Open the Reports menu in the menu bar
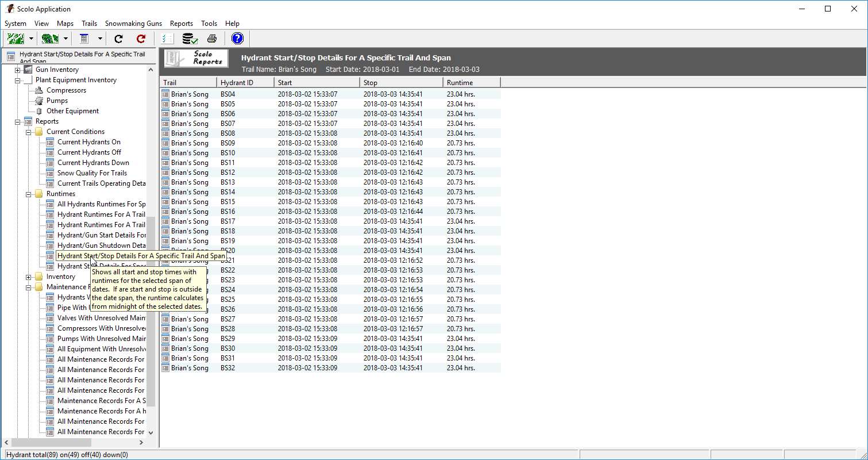This screenshot has height=460, width=868. click(x=181, y=24)
